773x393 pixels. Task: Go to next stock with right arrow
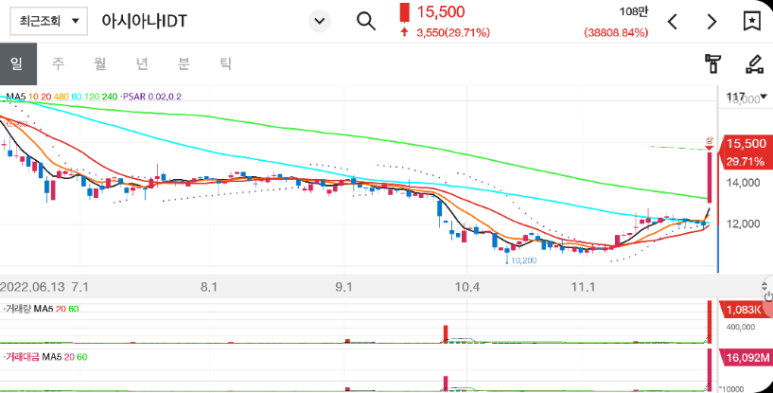click(x=712, y=21)
